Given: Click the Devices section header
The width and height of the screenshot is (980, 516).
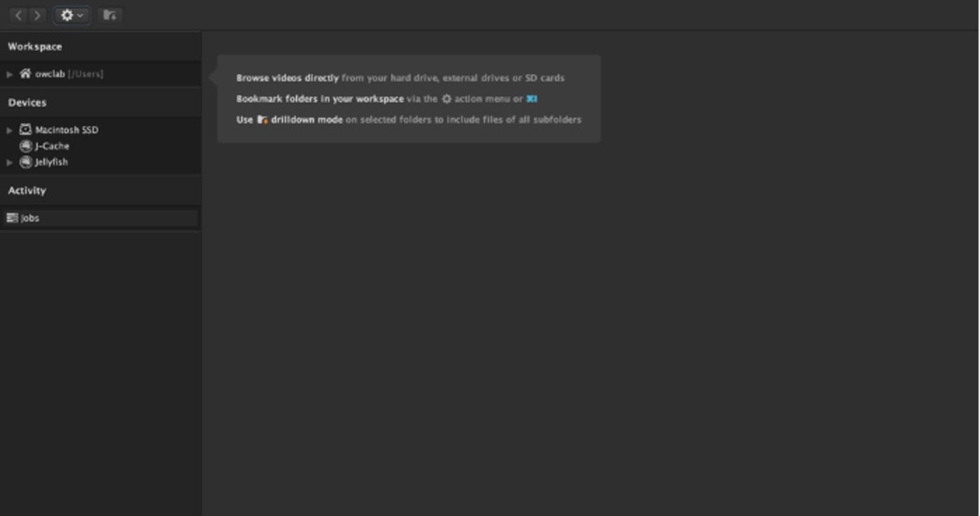Looking at the screenshot, I should pyautogui.click(x=27, y=103).
